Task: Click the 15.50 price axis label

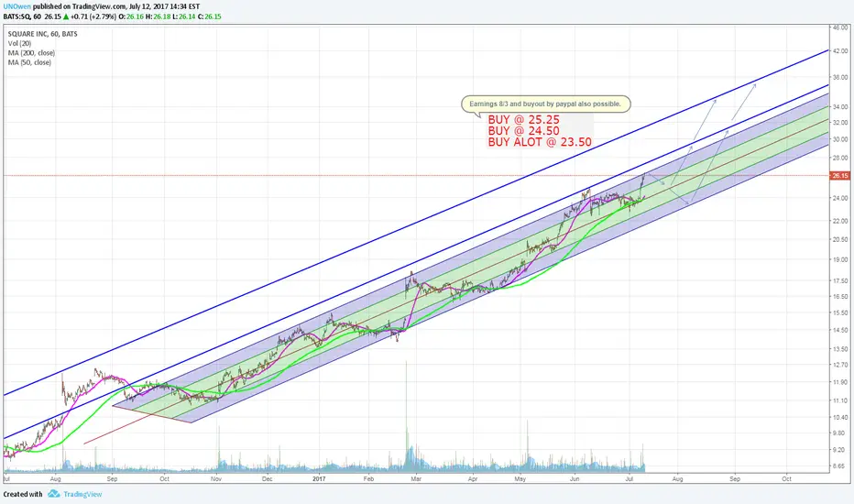Action: pos(840,312)
